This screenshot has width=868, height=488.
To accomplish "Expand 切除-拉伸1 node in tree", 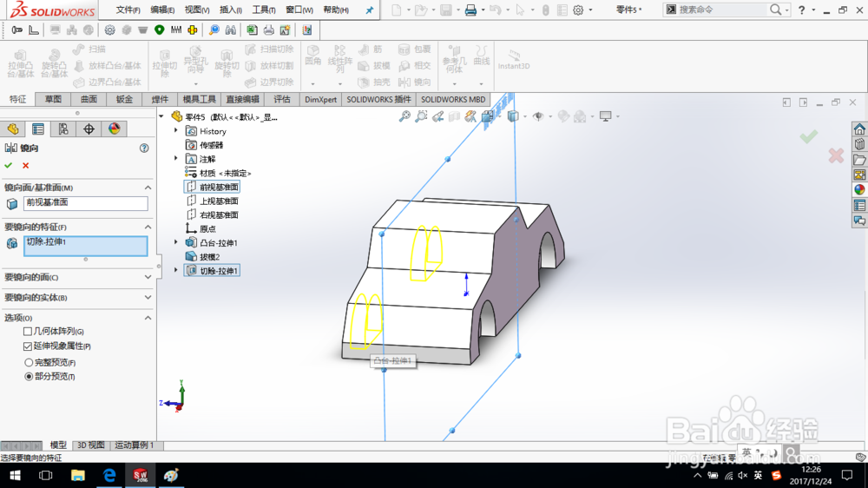I will pos(176,270).
